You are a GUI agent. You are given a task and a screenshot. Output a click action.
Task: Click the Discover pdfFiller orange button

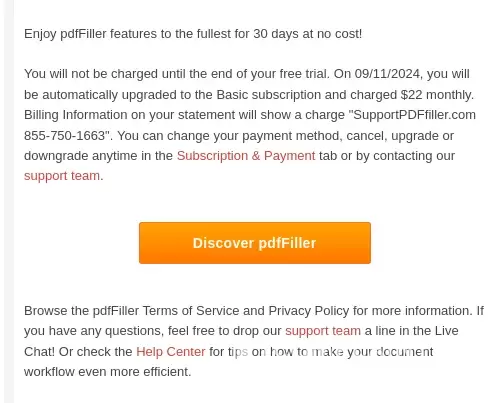tap(255, 243)
